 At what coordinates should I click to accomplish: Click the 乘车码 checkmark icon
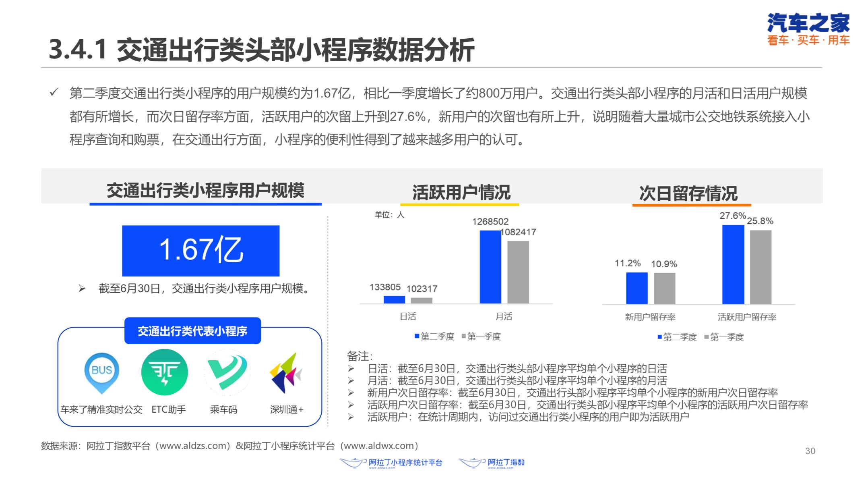point(227,372)
